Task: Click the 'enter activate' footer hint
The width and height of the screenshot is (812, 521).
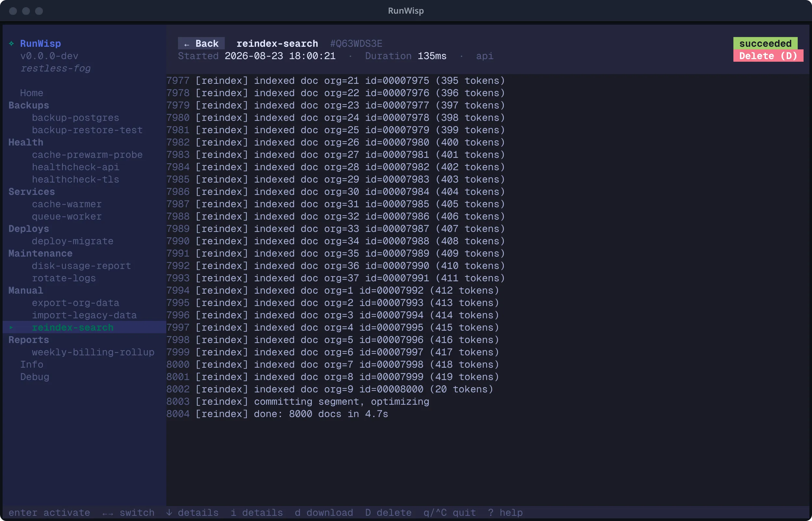Action: 49,513
